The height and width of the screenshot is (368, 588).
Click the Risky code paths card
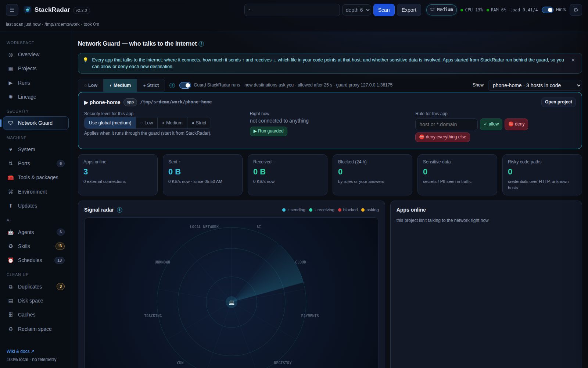(542, 175)
